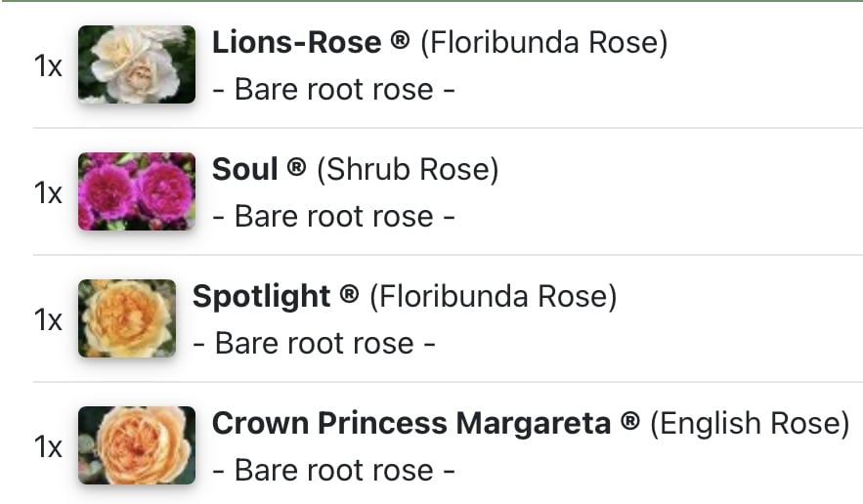Select the 1x quantity beside Lions-Rose

(49, 66)
